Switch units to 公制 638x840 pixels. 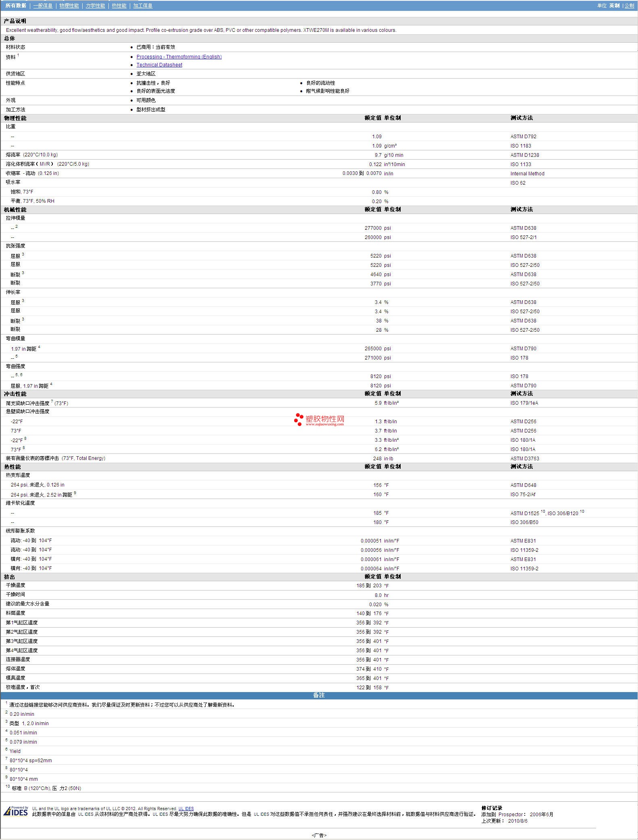(x=629, y=6)
